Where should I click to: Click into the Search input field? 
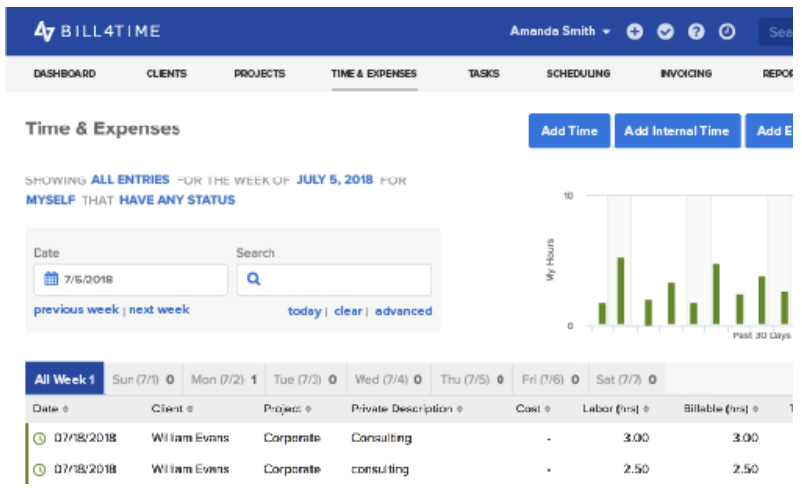334,279
